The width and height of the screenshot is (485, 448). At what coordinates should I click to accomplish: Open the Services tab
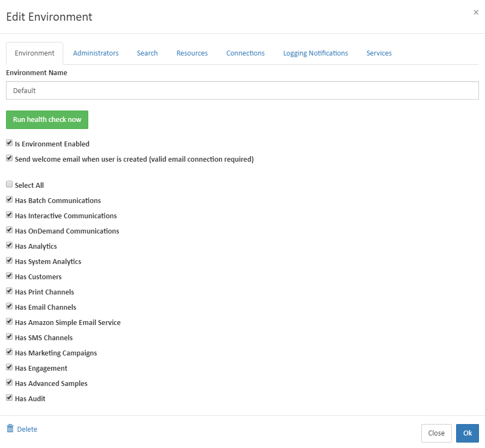(379, 53)
